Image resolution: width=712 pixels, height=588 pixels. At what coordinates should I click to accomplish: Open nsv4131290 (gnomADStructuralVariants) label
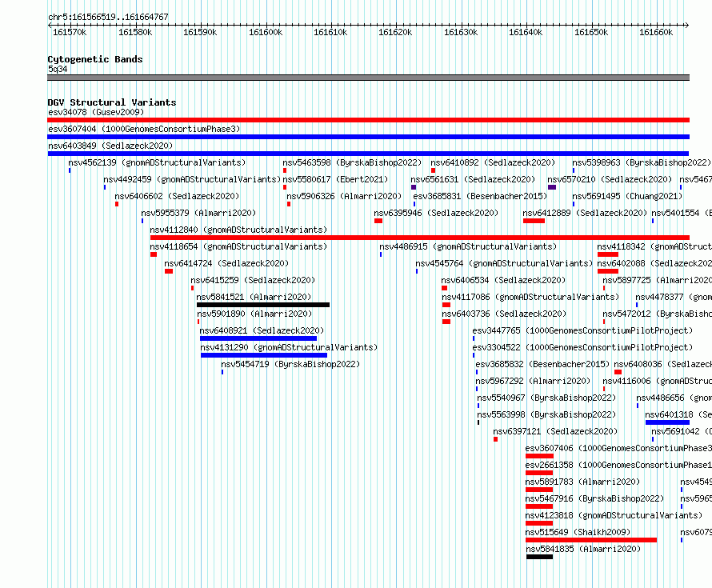point(289,347)
